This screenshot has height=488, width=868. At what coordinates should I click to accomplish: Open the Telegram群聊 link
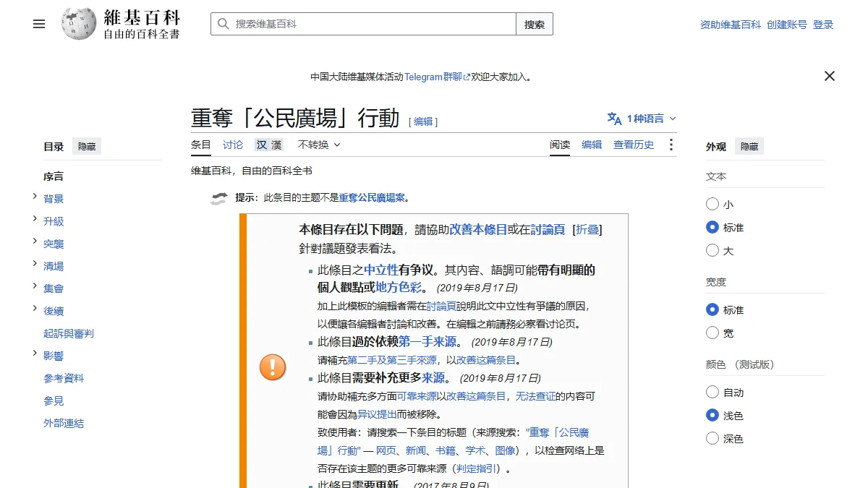point(437,77)
